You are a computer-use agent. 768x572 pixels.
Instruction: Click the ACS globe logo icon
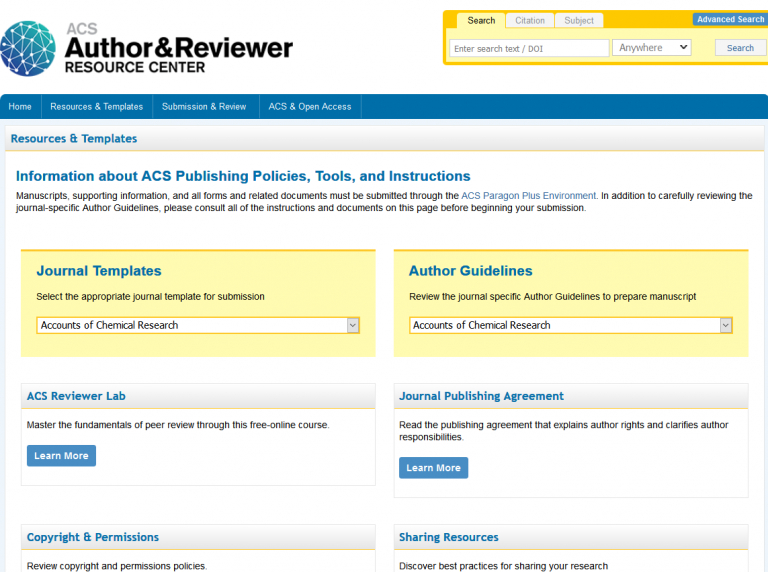coord(28,48)
